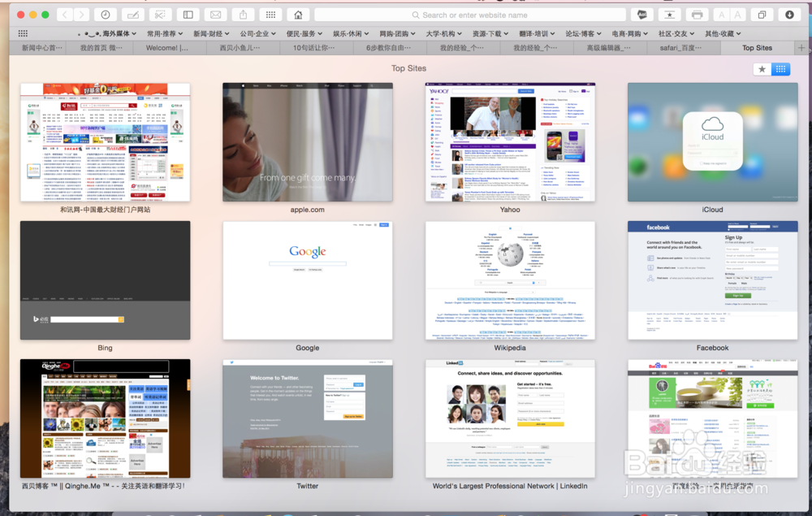
Task: Make text smaller with small A button
Action: [721, 15]
